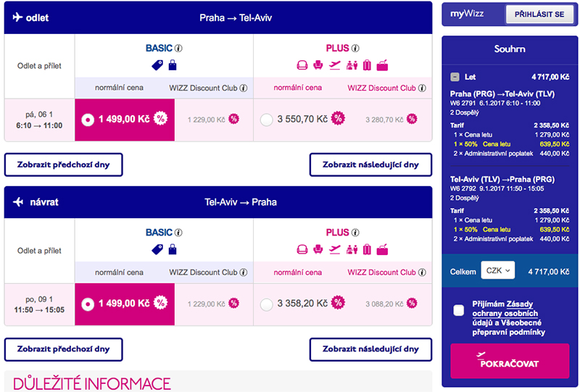Collapse the Let section in Souhrn
The image size is (580, 392).
pos(455,76)
